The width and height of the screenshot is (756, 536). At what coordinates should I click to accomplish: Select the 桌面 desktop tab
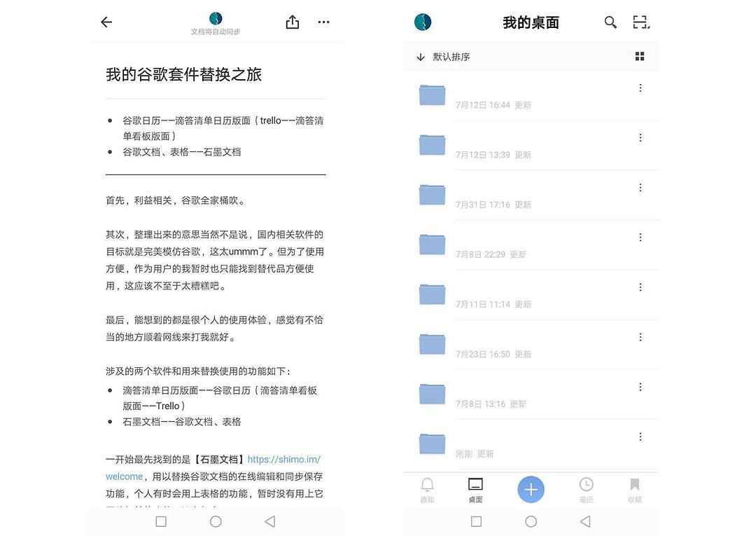pyautogui.click(x=475, y=490)
